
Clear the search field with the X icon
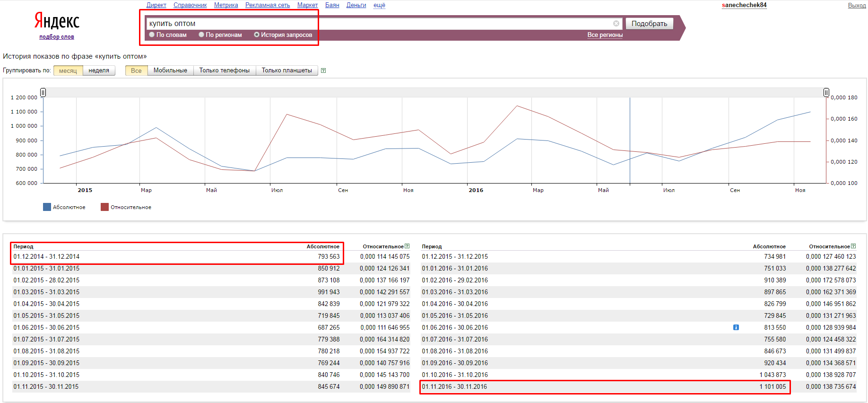point(616,24)
